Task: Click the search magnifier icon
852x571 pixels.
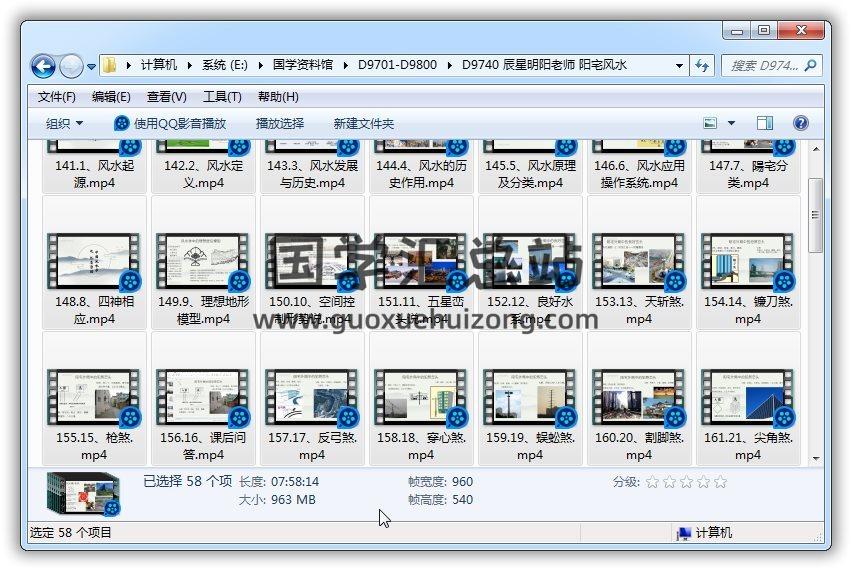Action: [811, 65]
